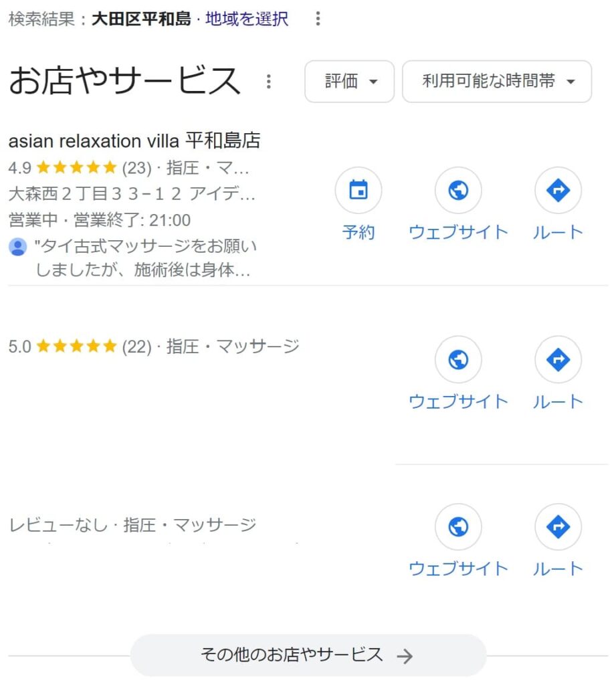Open the three-dot menu beside 地域を選択
This screenshot has height=685, width=616.
[x=318, y=18]
